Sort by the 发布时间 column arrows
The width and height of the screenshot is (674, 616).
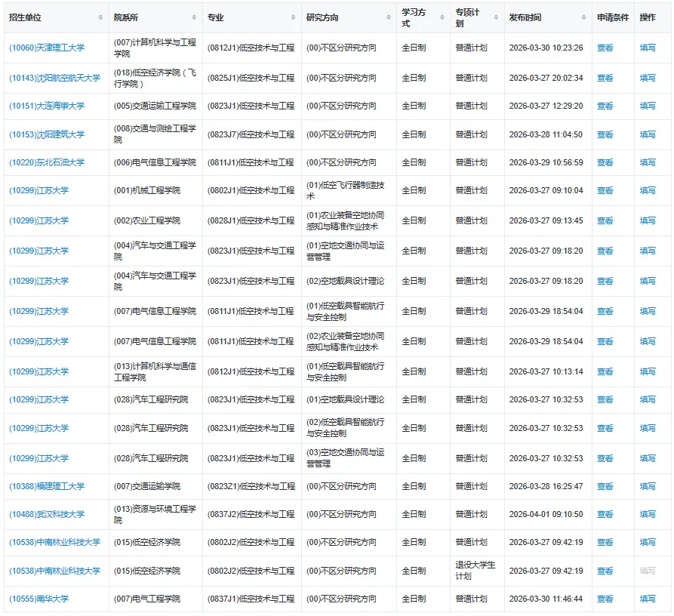pos(583,17)
